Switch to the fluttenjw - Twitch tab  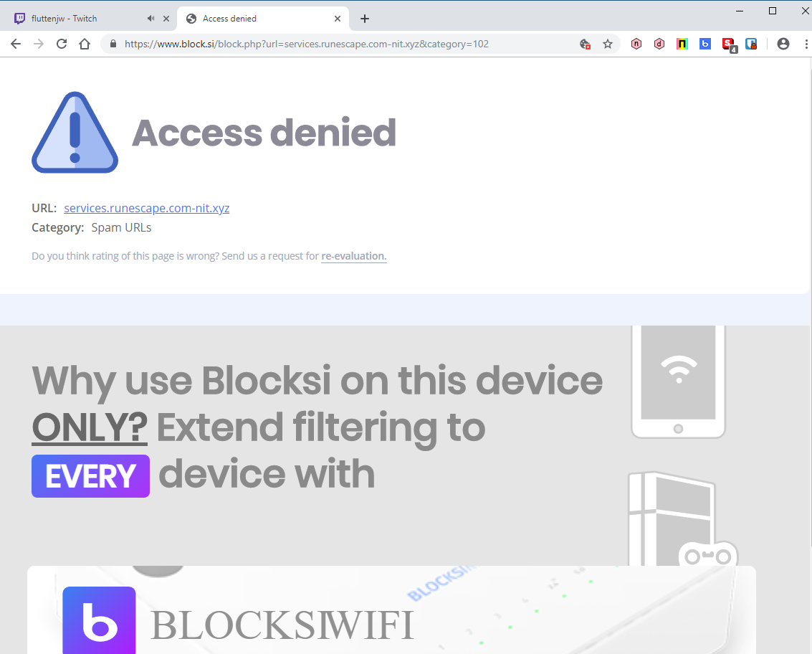click(x=79, y=19)
